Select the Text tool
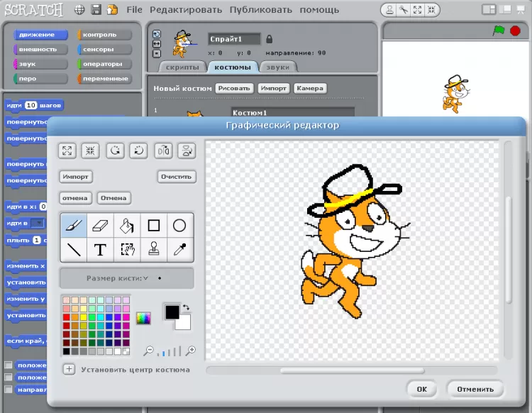The width and height of the screenshot is (532, 413). (100, 250)
